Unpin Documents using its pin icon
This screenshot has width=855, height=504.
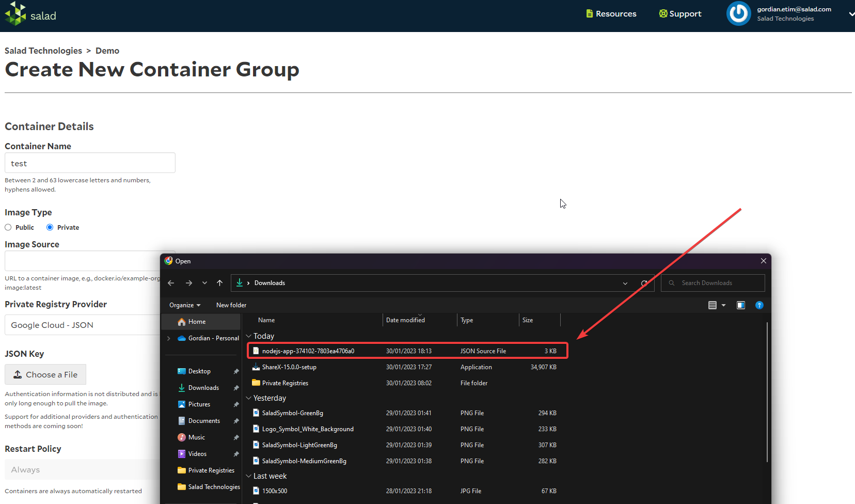pos(236,421)
